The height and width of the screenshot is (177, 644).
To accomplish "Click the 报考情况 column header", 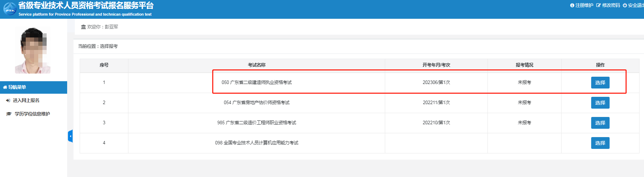I will click(x=524, y=65).
